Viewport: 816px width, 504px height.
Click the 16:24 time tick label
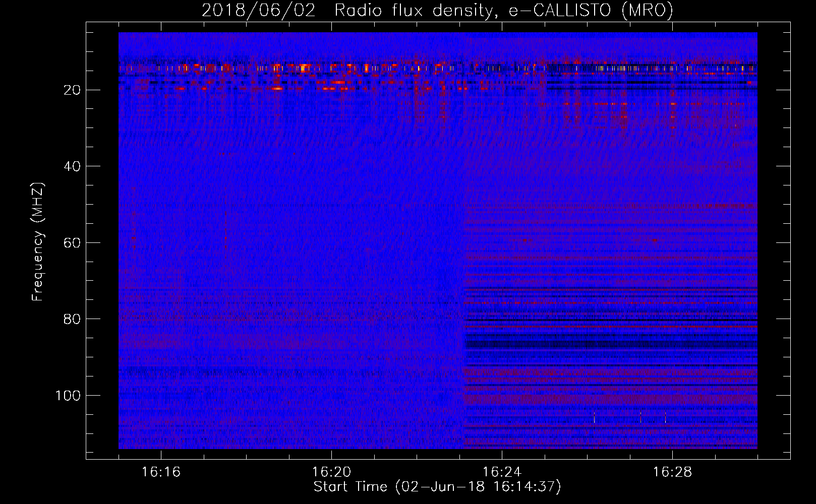[502, 472]
